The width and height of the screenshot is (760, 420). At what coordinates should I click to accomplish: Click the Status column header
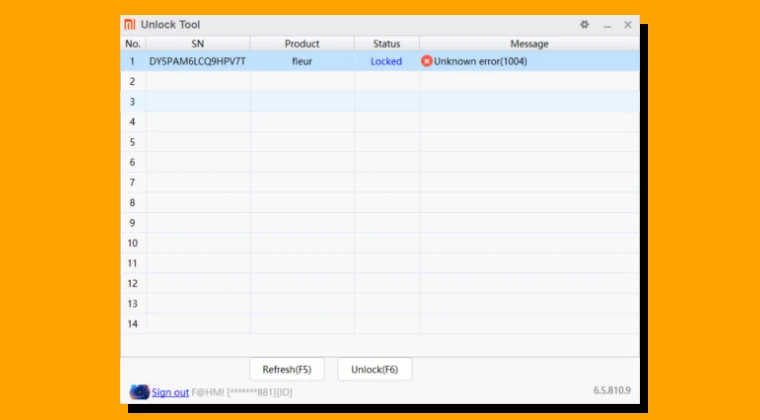coord(386,44)
